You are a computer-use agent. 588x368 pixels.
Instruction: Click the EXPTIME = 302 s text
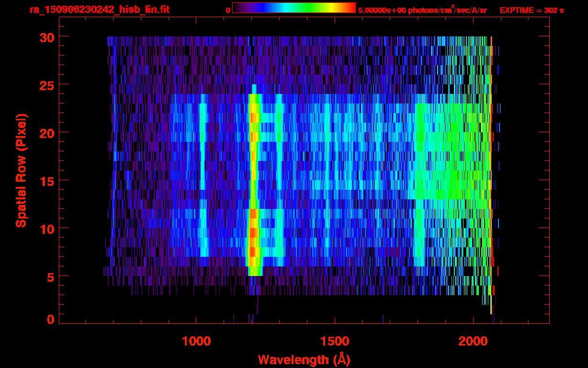[x=531, y=10]
